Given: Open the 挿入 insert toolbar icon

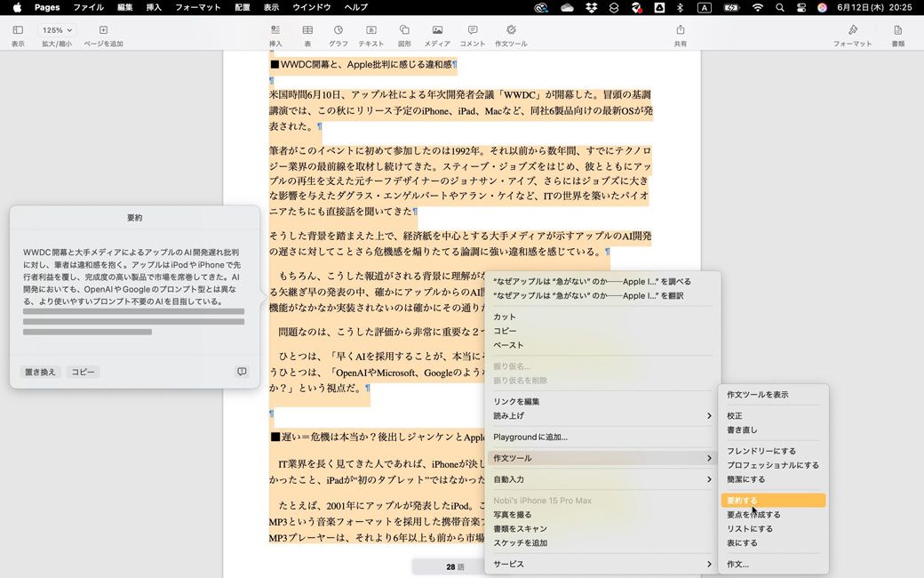Looking at the screenshot, I should [275, 30].
